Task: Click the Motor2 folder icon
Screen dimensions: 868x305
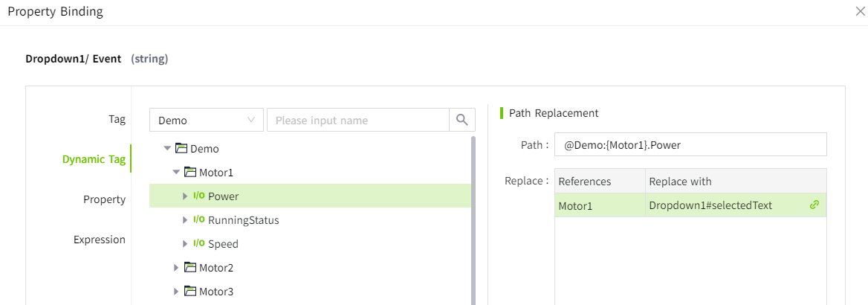Action: click(x=190, y=268)
